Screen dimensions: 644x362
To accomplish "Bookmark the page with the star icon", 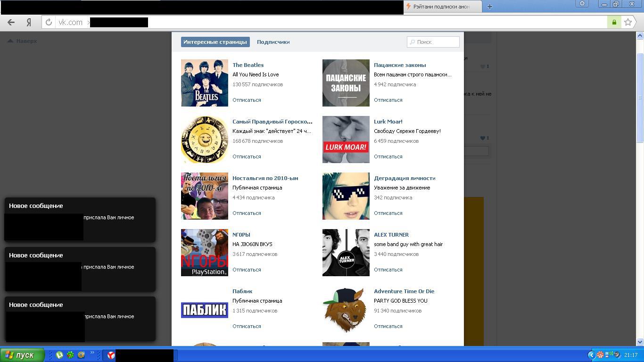I will [x=628, y=22].
